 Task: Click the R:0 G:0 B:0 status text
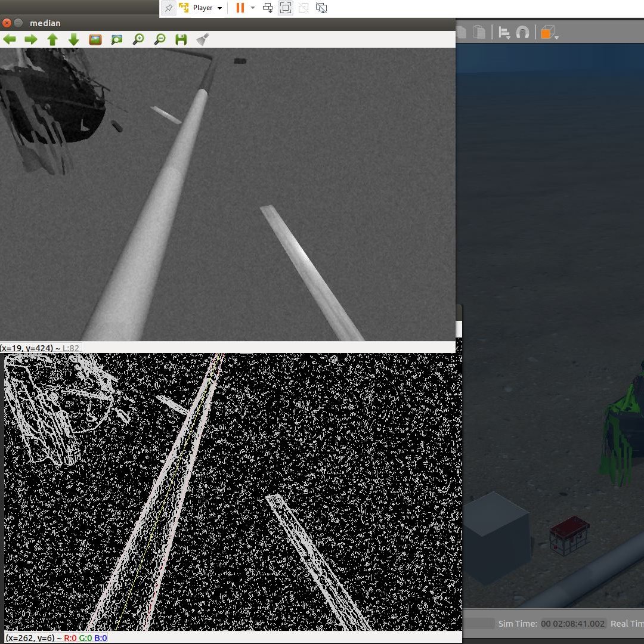pyautogui.click(x=85, y=638)
